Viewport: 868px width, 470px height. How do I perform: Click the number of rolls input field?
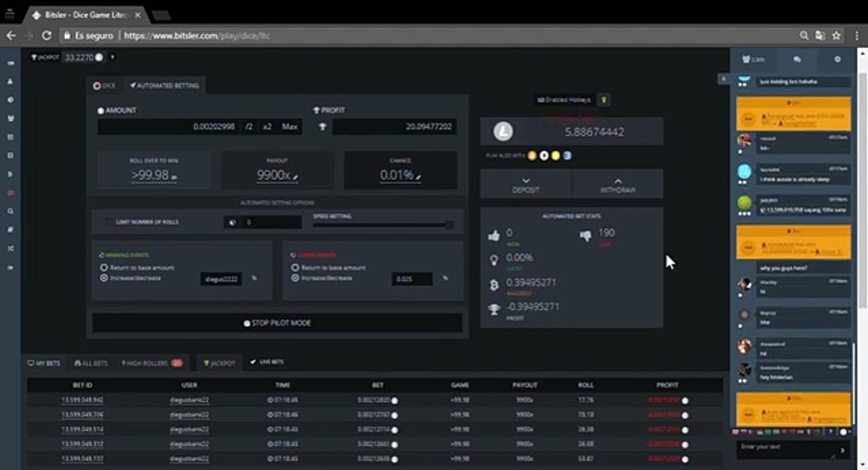pyautogui.click(x=271, y=223)
